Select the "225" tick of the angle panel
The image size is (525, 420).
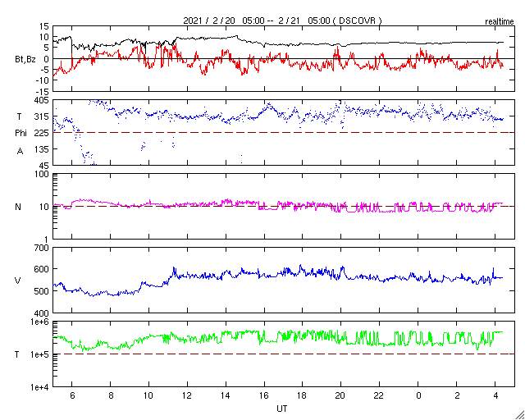pyautogui.click(x=41, y=133)
